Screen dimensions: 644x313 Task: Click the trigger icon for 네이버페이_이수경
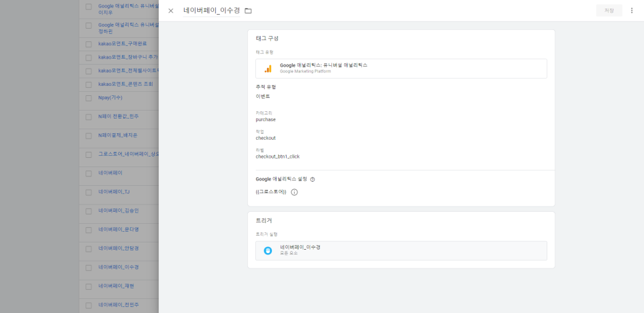click(x=268, y=250)
